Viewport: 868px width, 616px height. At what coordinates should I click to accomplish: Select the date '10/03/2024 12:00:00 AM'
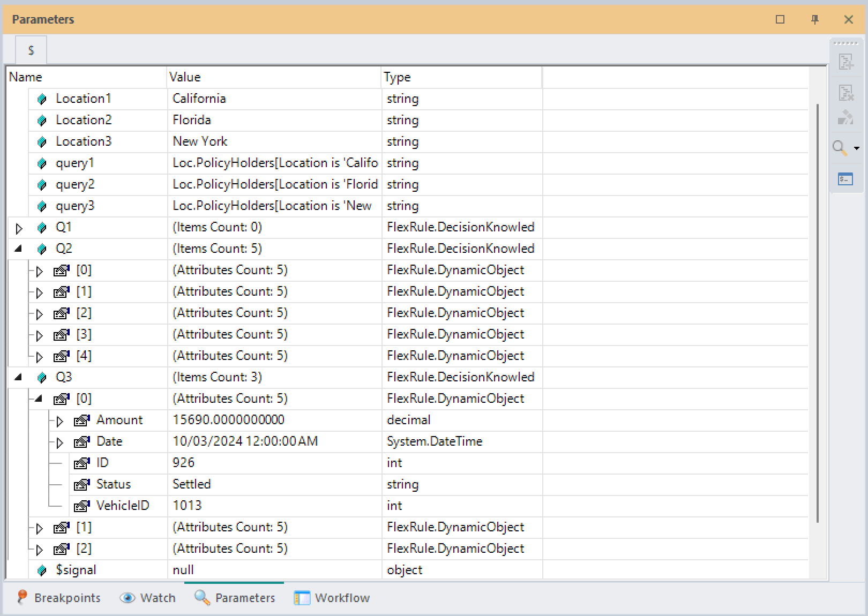coord(245,441)
